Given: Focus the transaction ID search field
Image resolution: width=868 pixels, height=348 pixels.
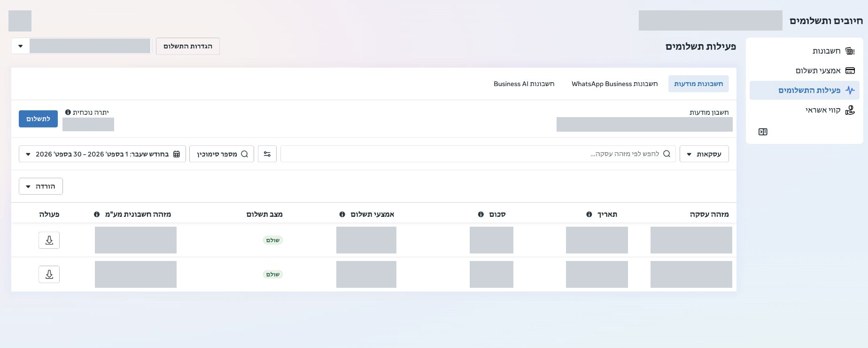Looking at the screenshot, I should pos(478,154).
